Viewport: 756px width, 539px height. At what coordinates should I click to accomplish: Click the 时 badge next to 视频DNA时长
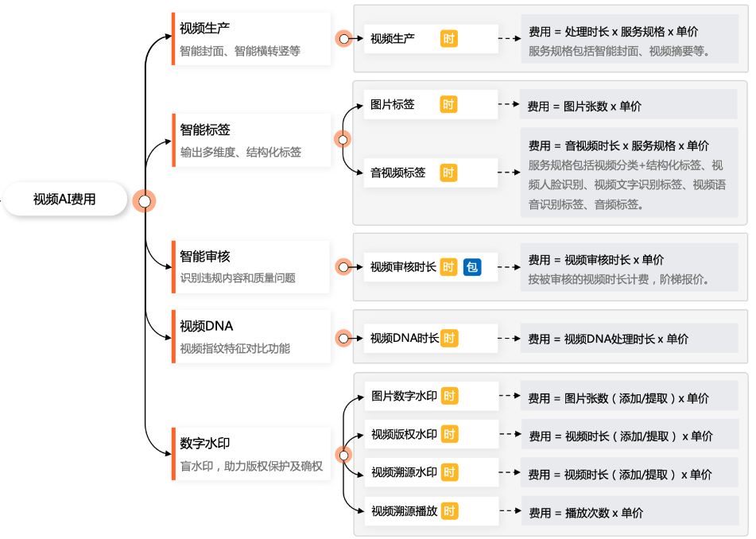click(449, 338)
